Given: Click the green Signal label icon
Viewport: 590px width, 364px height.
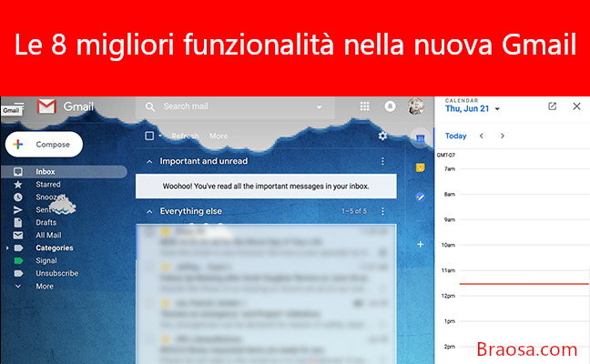Looking at the screenshot, I should (18, 260).
